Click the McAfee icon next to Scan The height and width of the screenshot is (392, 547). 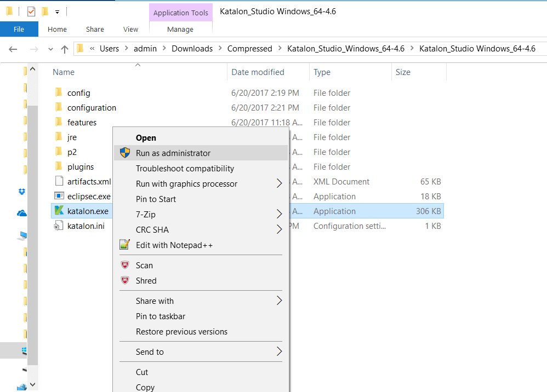click(x=125, y=265)
